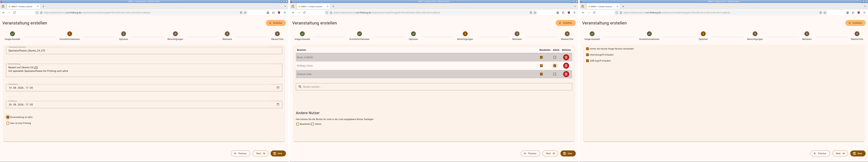Expand the tab list chevron in right window
Viewport: 868px width, 162px height.
865,6
